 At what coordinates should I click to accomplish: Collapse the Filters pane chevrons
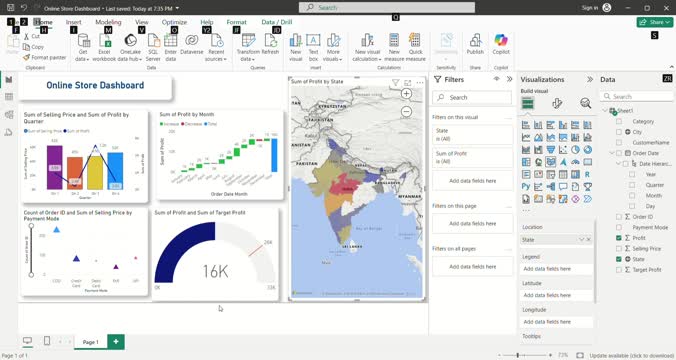[x=510, y=79]
